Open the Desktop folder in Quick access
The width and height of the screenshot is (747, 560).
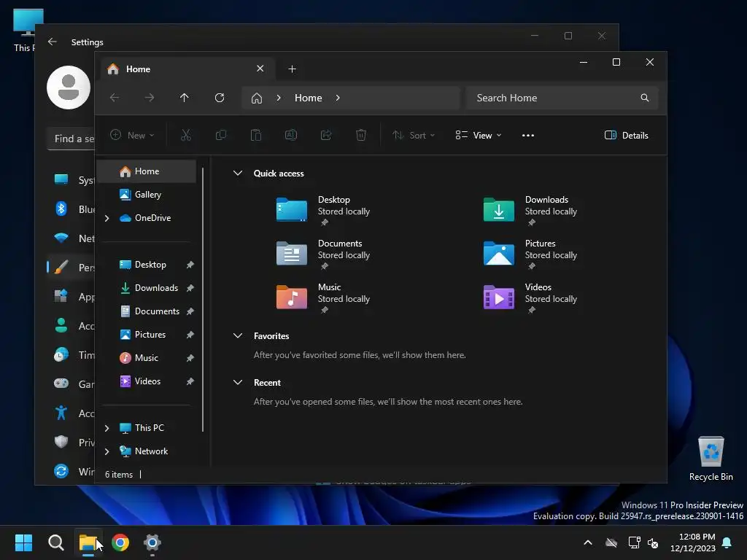point(324,210)
